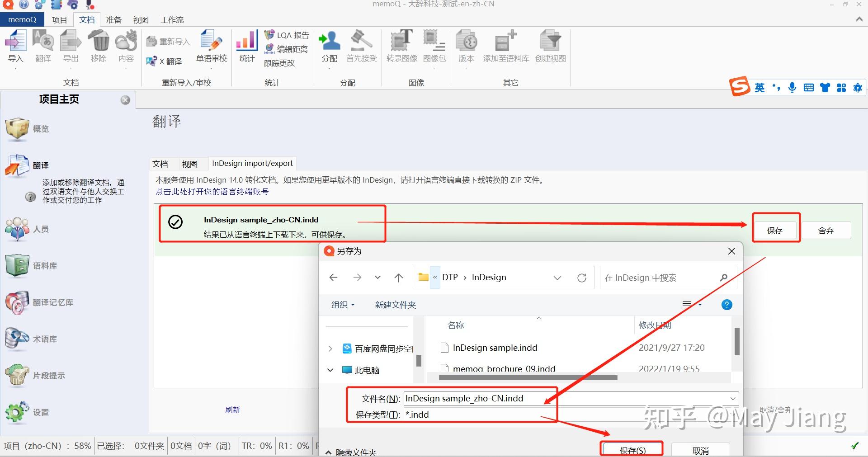The width and height of the screenshot is (868, 457).
Task: Click the Sogou voice input microphone icon
Action: [792, 87]
